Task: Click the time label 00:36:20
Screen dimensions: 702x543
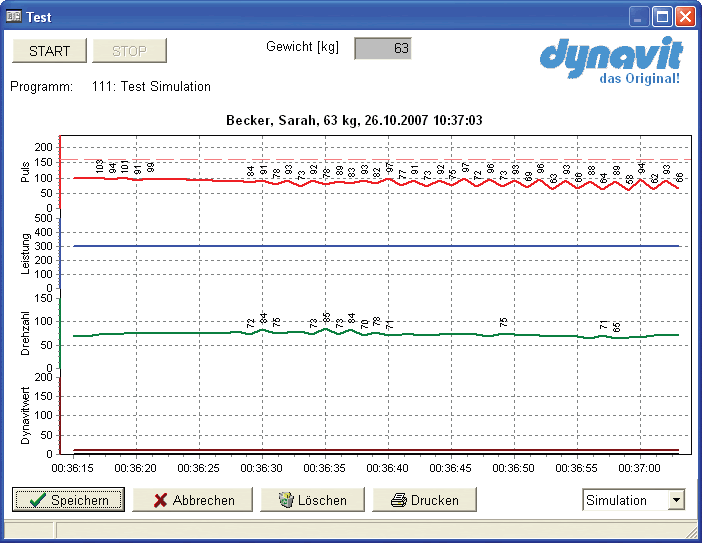Action: [x=136, y=468]
